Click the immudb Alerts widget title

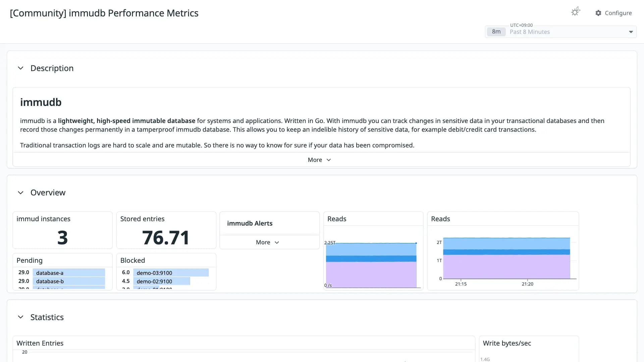250,224
